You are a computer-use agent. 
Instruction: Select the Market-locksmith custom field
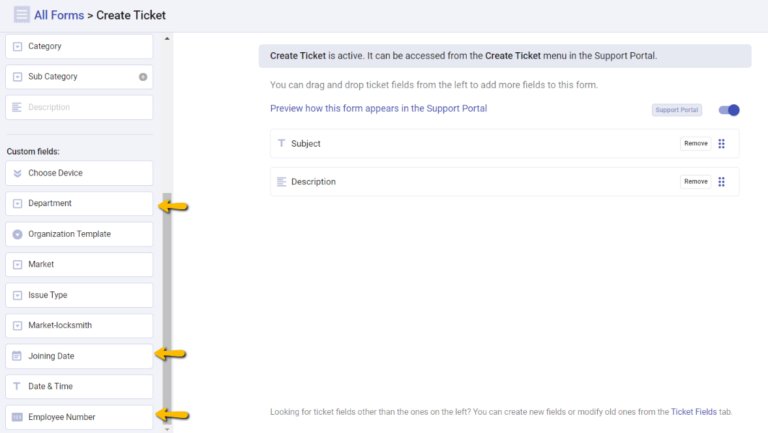tap(79, 326)
